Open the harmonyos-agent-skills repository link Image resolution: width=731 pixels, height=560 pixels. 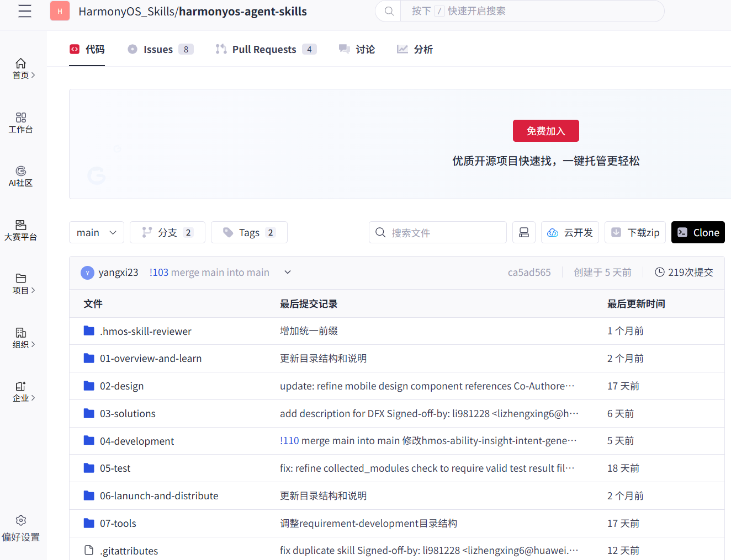click(x=243, y=11)
